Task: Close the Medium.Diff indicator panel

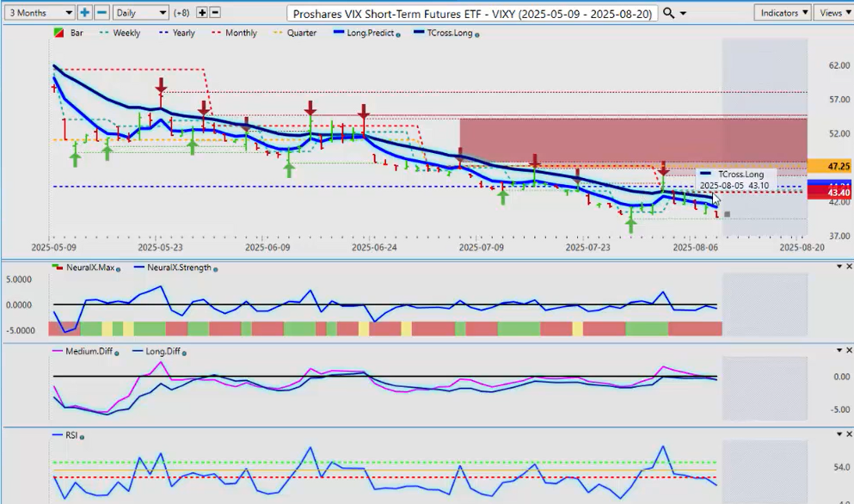Action: (848, 350)
